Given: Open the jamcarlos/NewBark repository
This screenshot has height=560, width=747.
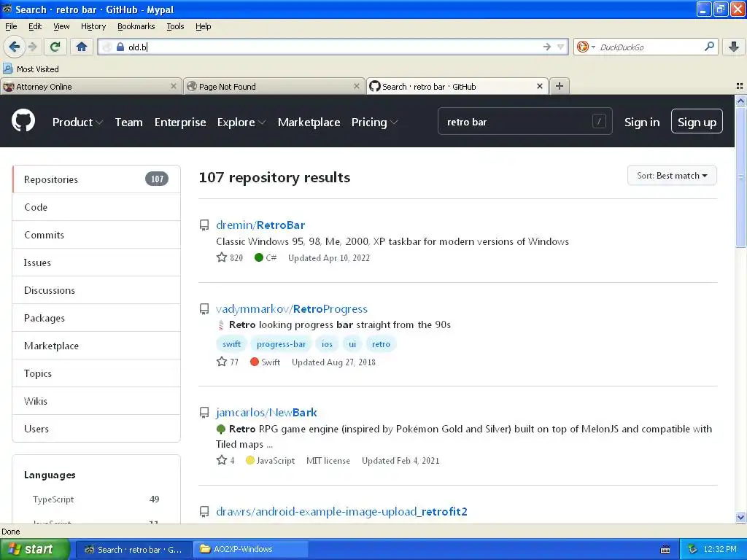Looking at the screenshot, I should pos(266,413).
